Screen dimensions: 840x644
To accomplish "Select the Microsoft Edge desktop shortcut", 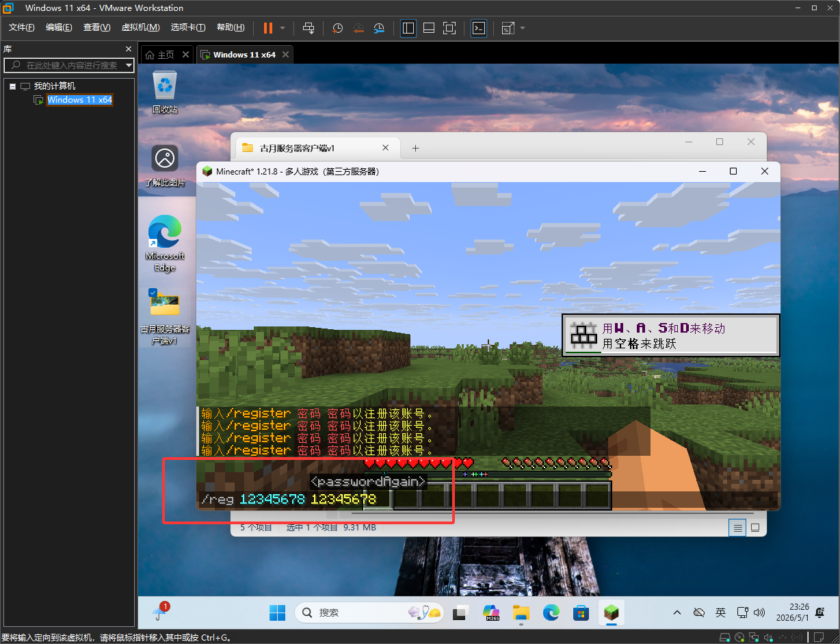I will [165, 244].
